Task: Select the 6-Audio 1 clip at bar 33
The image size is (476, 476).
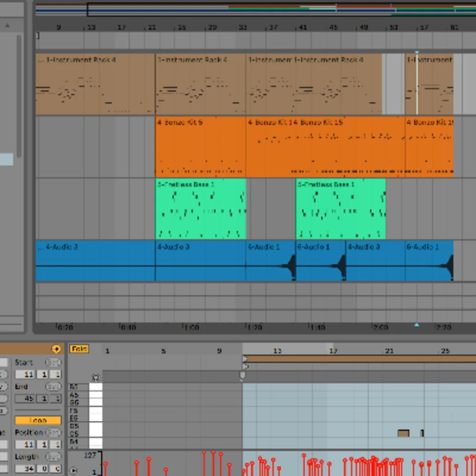Action: pyautogui.click(x=270, y=261)
